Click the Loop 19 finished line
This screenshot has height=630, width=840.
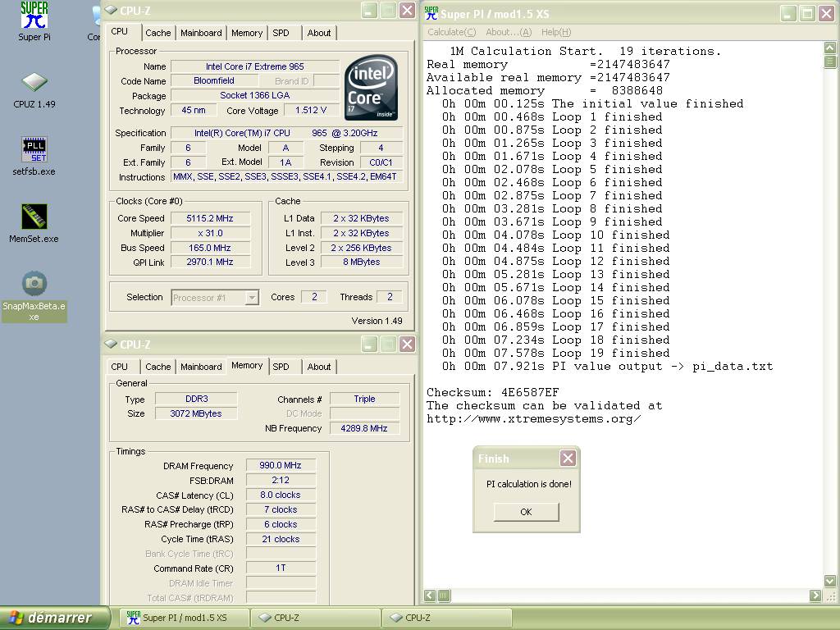pyautogui.click(x=556, y=353)
